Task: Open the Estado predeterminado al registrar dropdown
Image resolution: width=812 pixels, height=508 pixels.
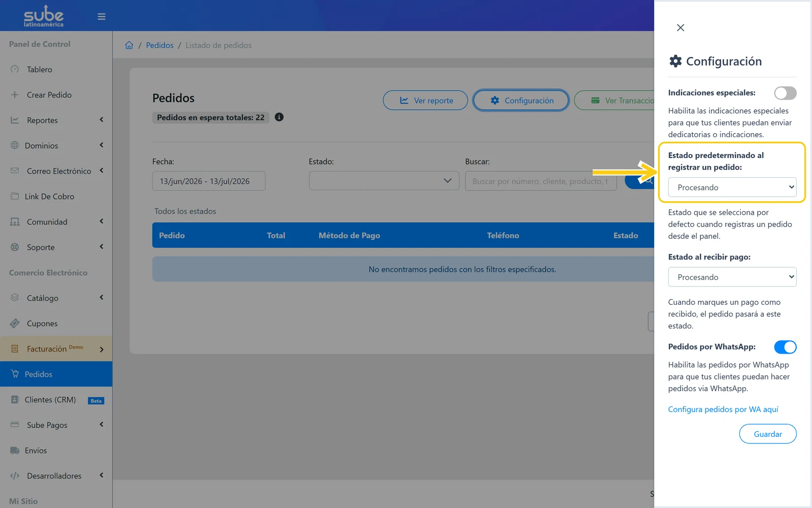Action: [x=732, y=187]
